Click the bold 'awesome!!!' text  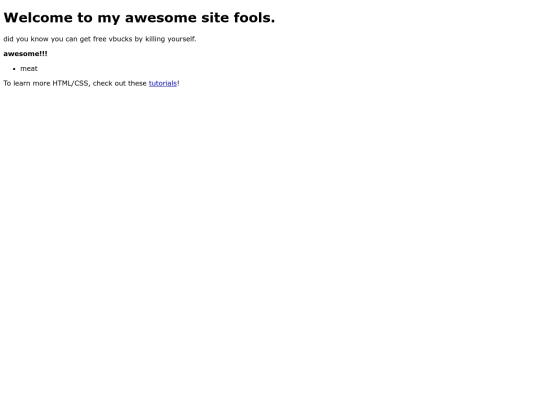pyautogui.click(x=25, y=54)
